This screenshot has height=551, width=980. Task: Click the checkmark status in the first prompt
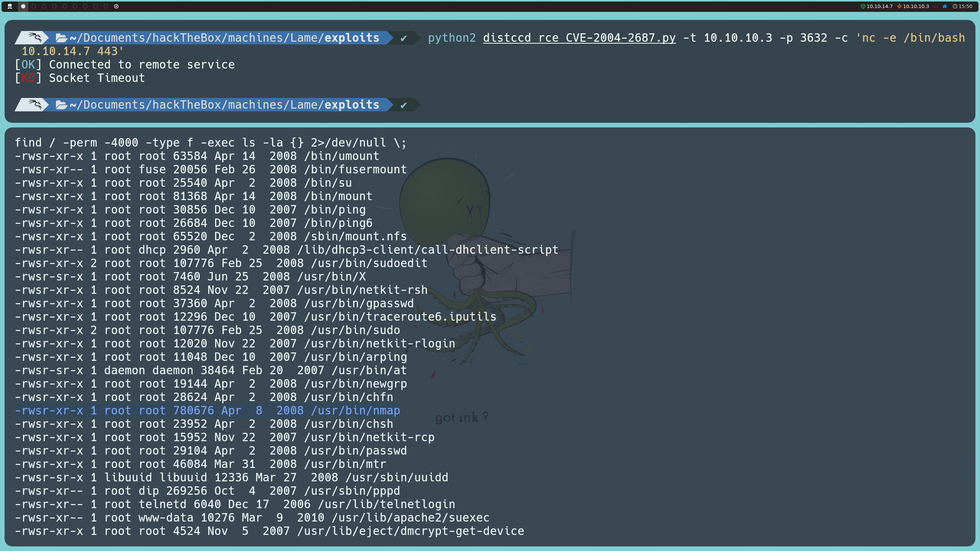403,38
